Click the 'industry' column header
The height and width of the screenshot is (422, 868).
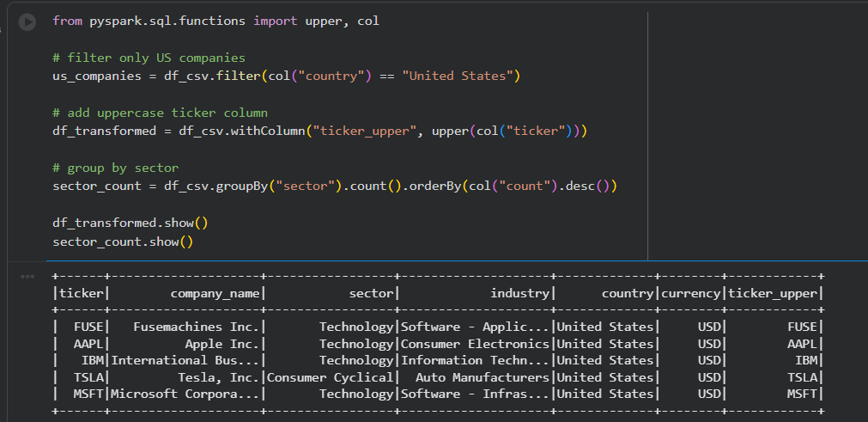(x=519, y=294)
